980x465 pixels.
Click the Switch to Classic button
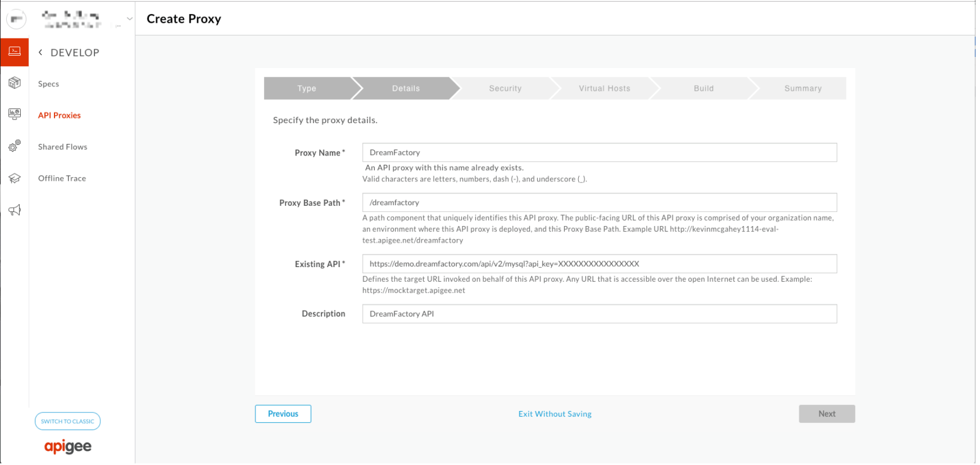coord(67,422)
